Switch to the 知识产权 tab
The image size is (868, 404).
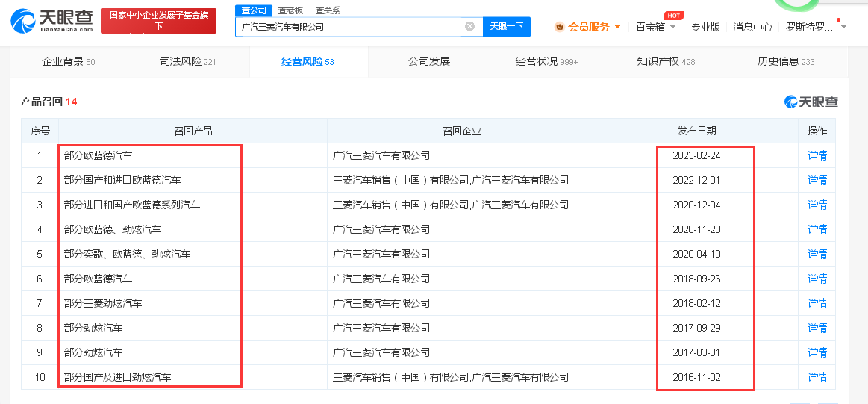pyautogui.click(x=666, y=61)
